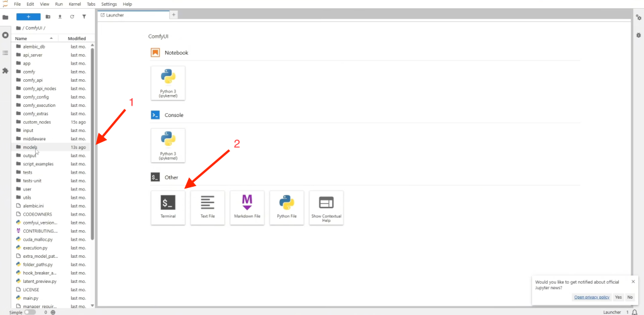Screen dimensions: 644x315
Task: Select the middleware folder
Action: click(51, 138)
